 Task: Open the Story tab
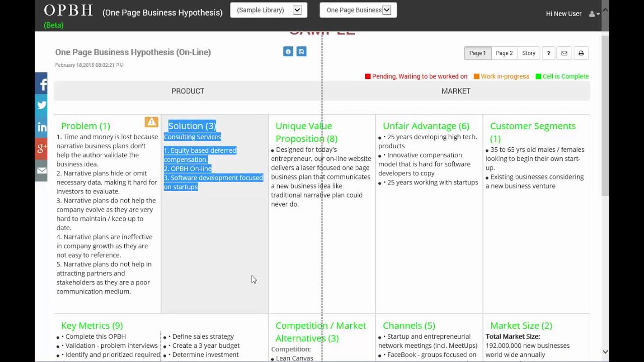528,53
